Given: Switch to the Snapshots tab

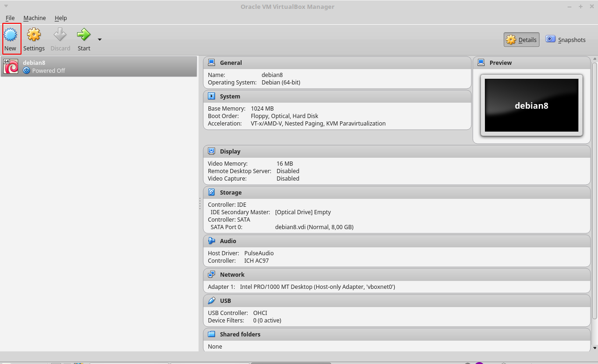Looking at the screenshot, I should pyautogui.click(x=565, y=40).
